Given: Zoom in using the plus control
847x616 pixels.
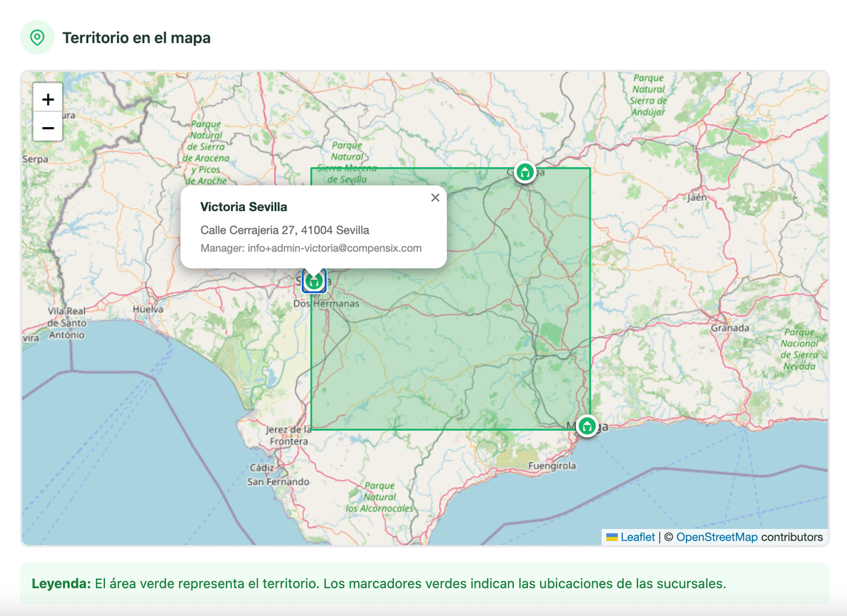Looking at the screenshot, I should pyautogui.click(x=47, y=99).
